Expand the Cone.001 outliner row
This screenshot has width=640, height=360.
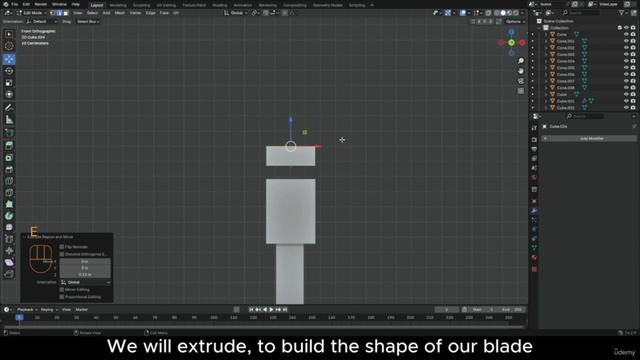click(x=546, y=41)
